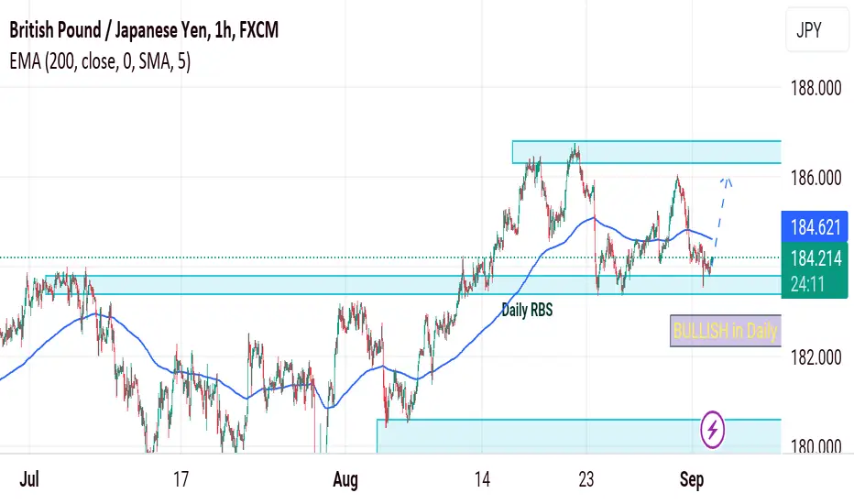Click the 'Daily RBS' annotation text
Screen dimensions: 854x504
click(x=527, y=310)
